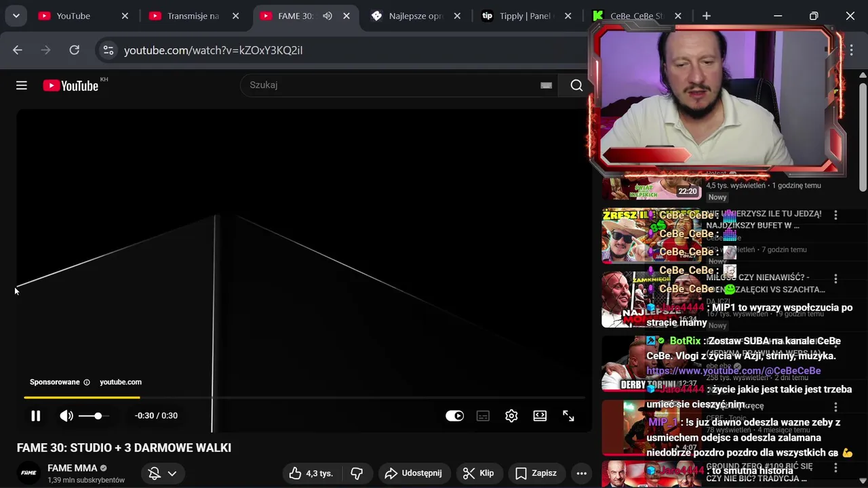The image size is (868, 488).
Task: Close the FAME 30 tab
Action: click(x=347, y=16)
